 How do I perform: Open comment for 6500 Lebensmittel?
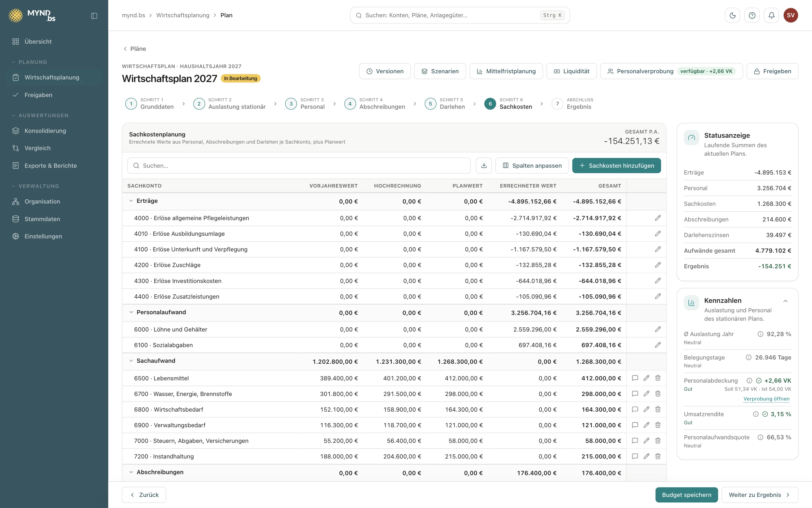pyautogui.click(x=635, y=378)
